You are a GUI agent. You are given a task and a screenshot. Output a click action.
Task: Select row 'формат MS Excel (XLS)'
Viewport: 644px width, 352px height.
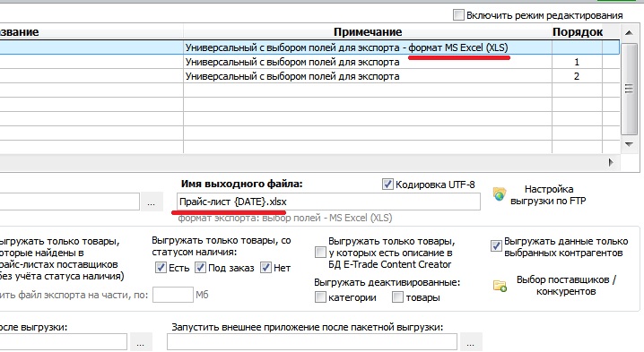309,47
